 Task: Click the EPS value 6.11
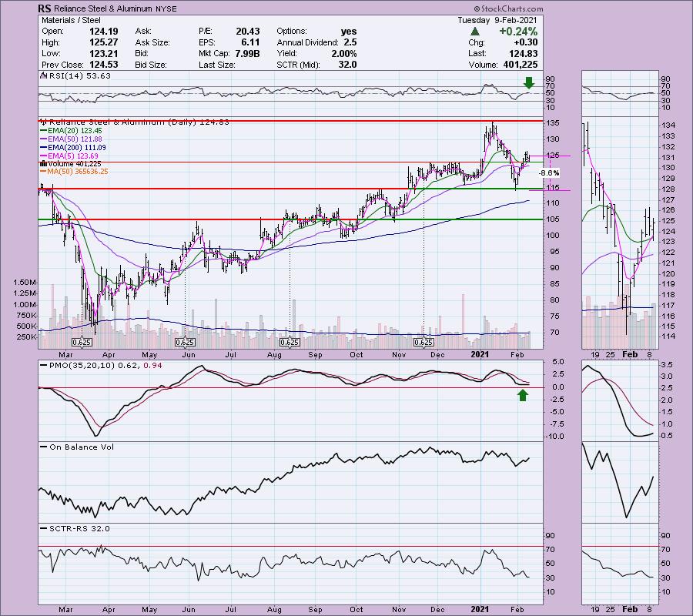pyautogui.click(x=250, y=42)
